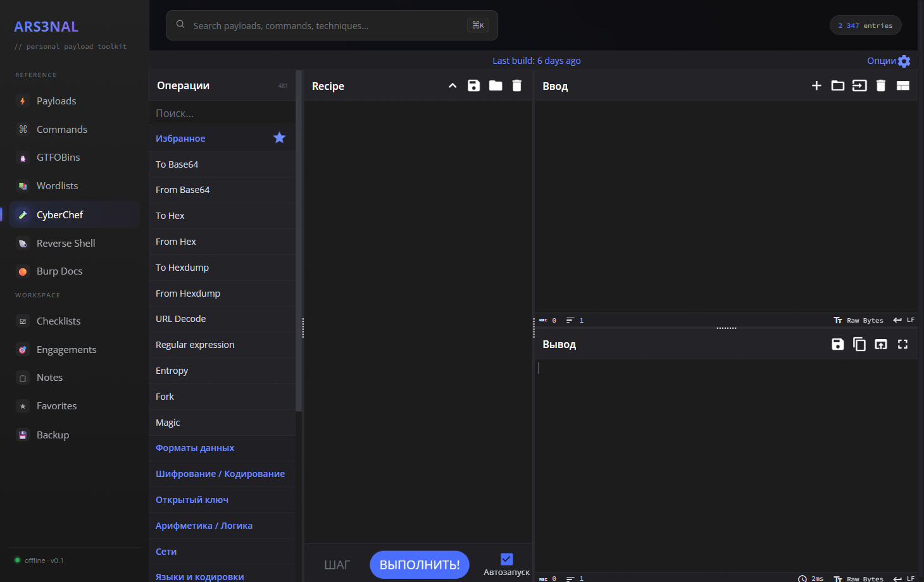Open Wordlists from the sidebar

click(75, 186)
